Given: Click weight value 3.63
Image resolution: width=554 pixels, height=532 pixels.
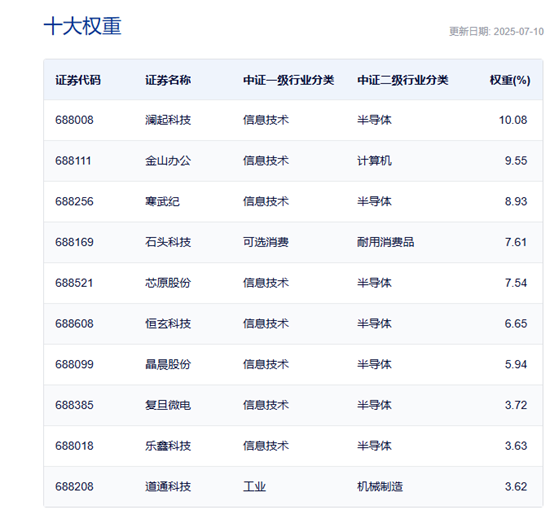Looking at the screenshot, I should 516,446.
